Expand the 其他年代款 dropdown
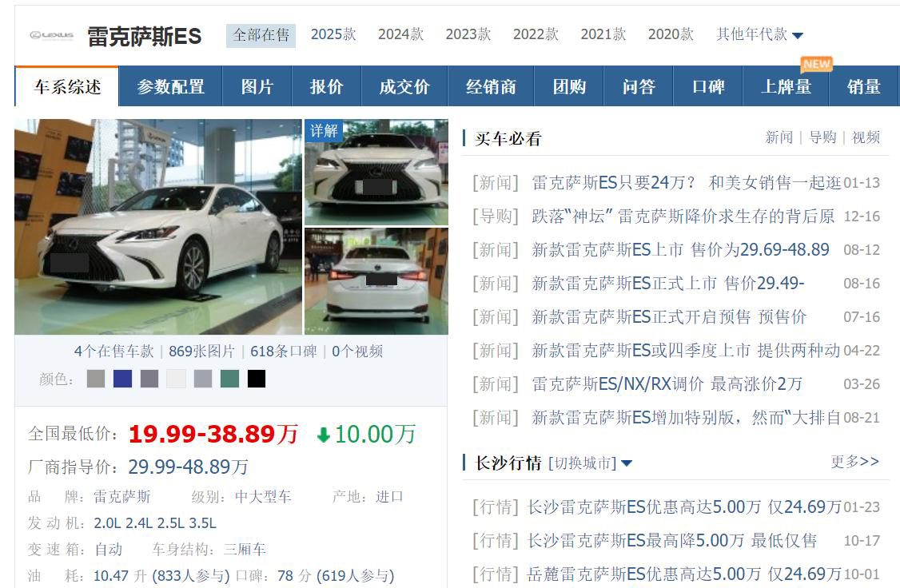 (x=759, y=34)
